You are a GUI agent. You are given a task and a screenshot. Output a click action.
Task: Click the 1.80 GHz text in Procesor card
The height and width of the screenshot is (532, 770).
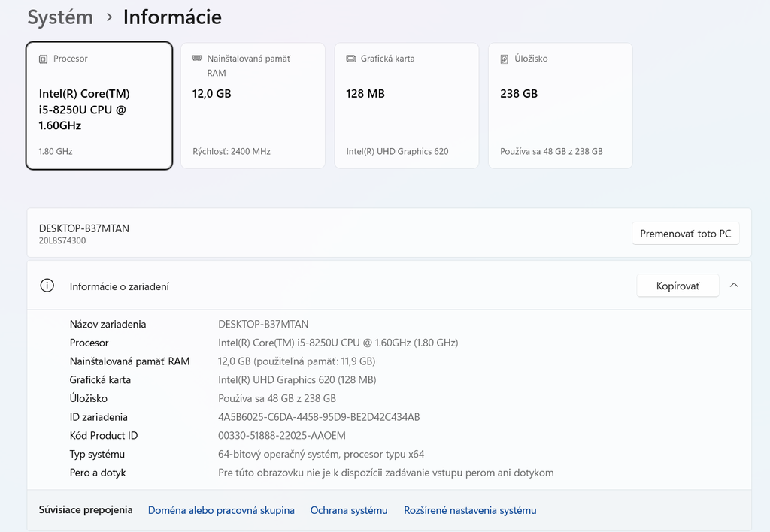click(x=56, y=152)
